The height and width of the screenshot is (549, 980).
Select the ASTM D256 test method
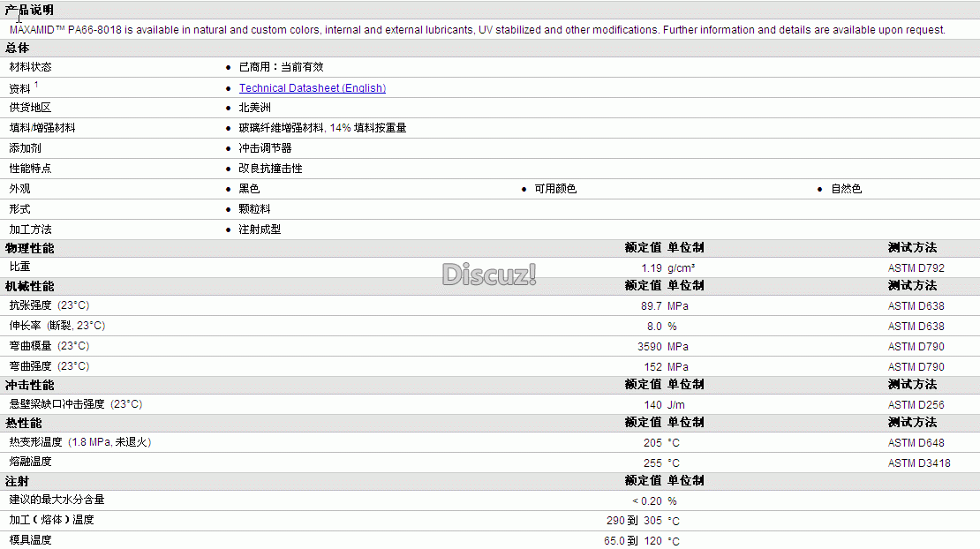point(916,405)
